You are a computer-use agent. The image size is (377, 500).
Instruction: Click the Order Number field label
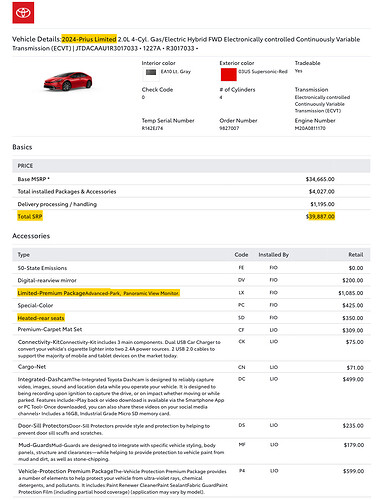pos(238,120)
